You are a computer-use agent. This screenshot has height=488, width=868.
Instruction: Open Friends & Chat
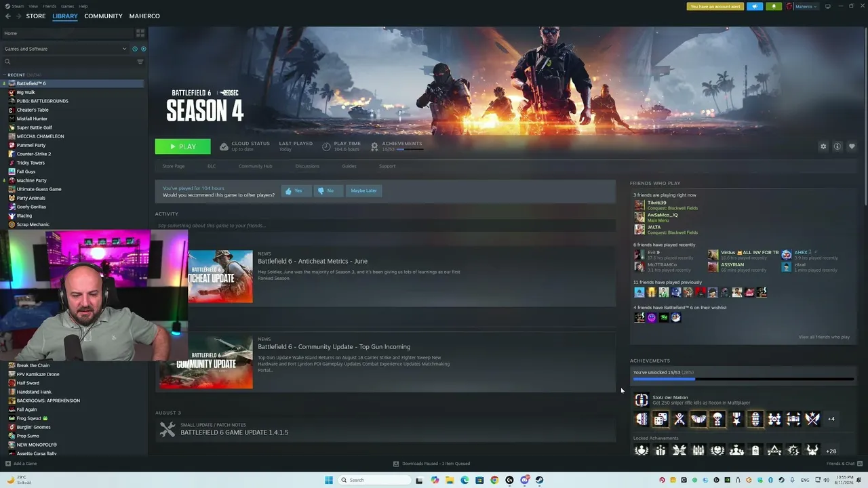point(844,464)
